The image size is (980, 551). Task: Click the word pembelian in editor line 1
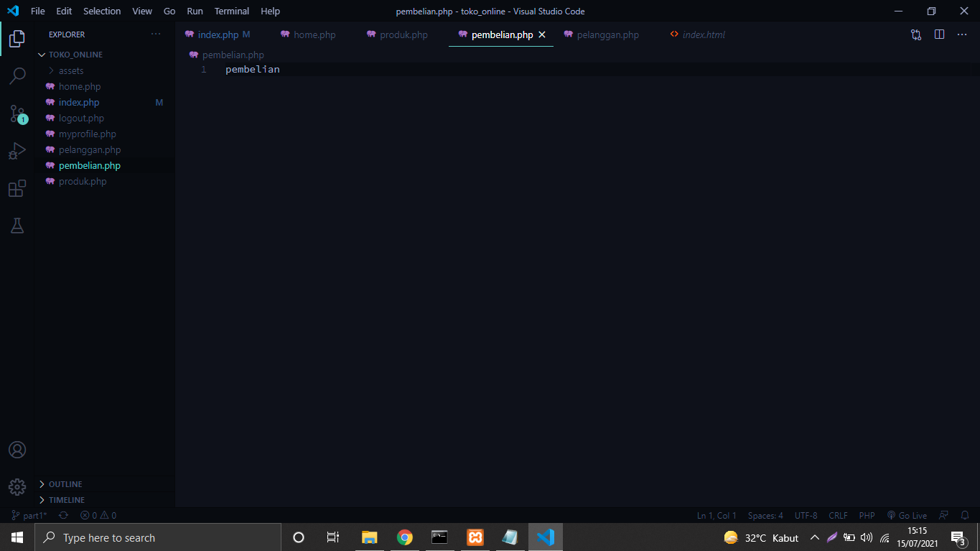point(253,69)
